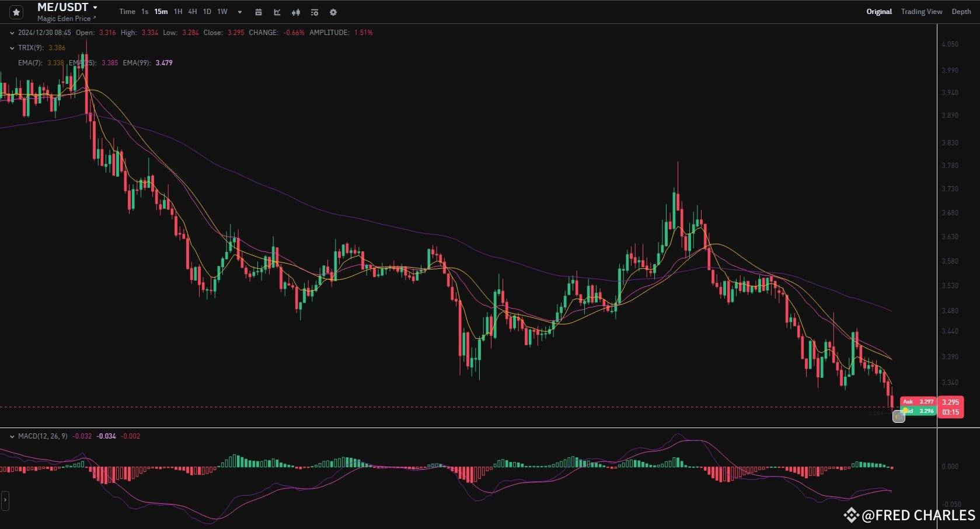The image size is (980, 529).
Task: Collapse the TRIX(9) indicator row
Action: point(12,47)
